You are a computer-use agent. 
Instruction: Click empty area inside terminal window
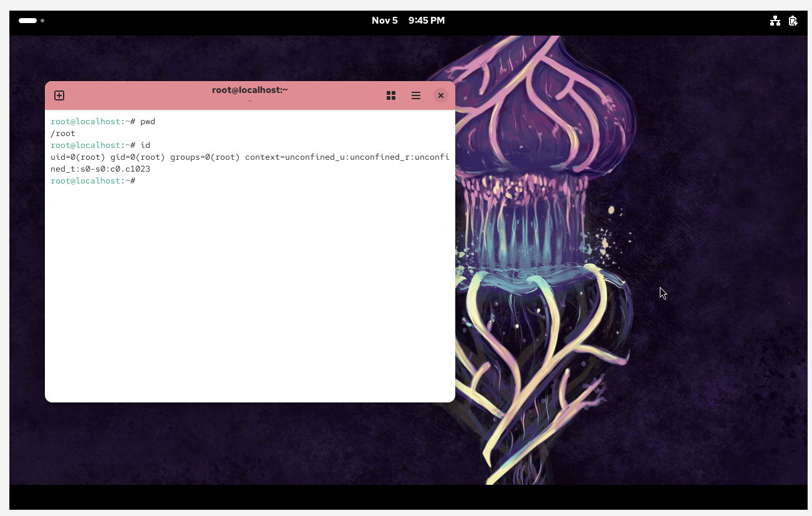point(249,293)
